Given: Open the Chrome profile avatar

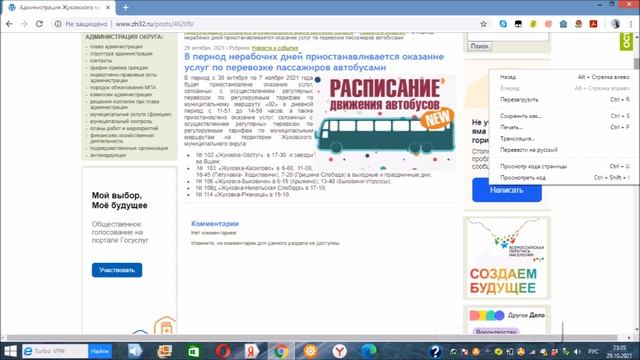Looking at the screenshot, I should 616,24.
